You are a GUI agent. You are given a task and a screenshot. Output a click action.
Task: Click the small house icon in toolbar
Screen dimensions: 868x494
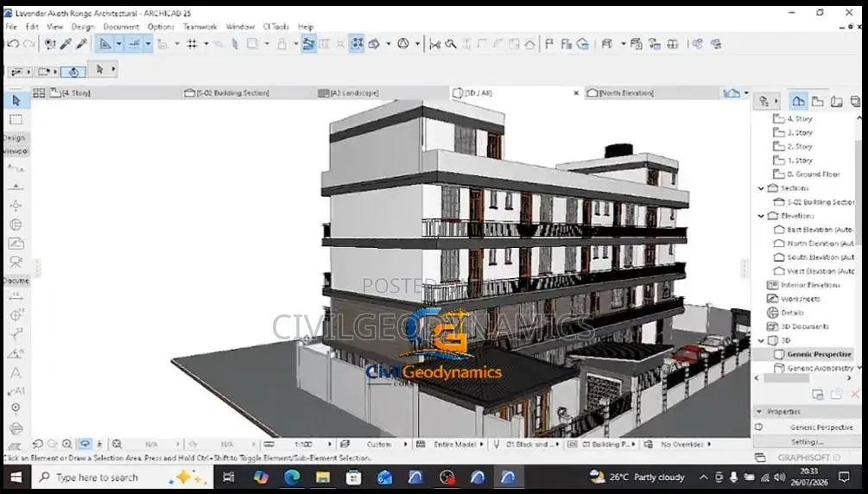pyautogui.click(x=529, y=44)
